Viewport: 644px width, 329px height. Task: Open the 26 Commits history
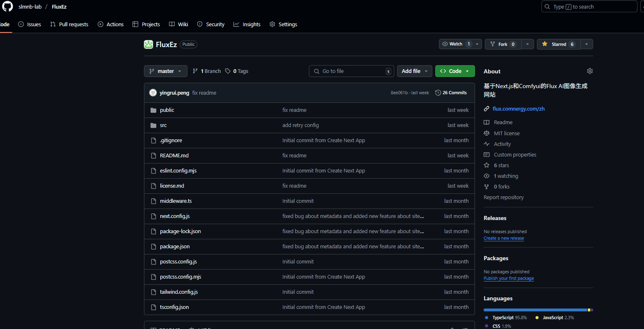451,93
